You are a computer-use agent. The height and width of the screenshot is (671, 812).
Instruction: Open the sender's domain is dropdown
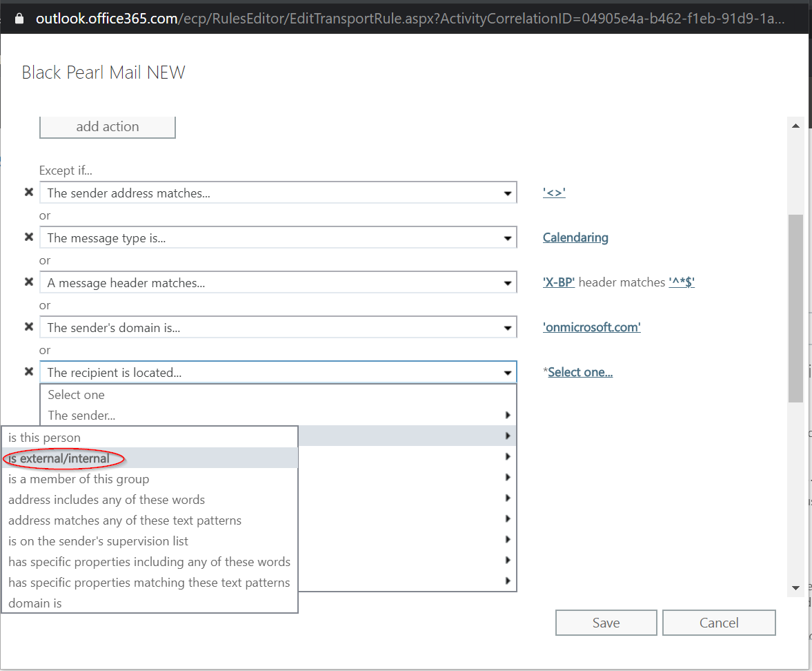[508, 328]
